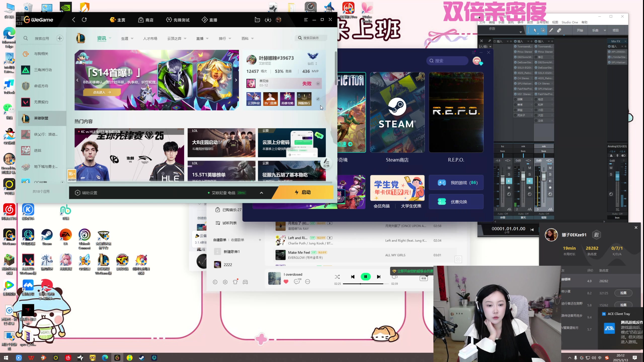This screenshot has height=362, width=644.
Task: Open 我的游戏 (86) in the game platform
Action: pos(456,183)
